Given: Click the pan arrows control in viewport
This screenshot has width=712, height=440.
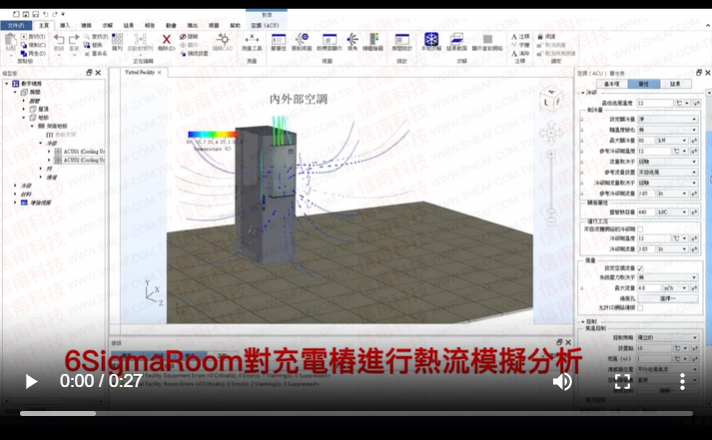Looking at the screenshot, I should 551,133.
